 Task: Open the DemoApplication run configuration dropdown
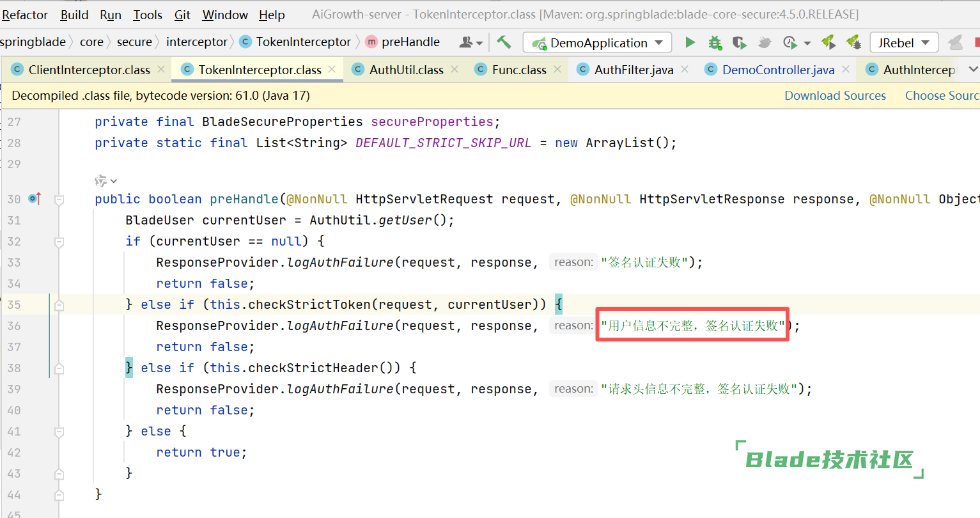597,42
